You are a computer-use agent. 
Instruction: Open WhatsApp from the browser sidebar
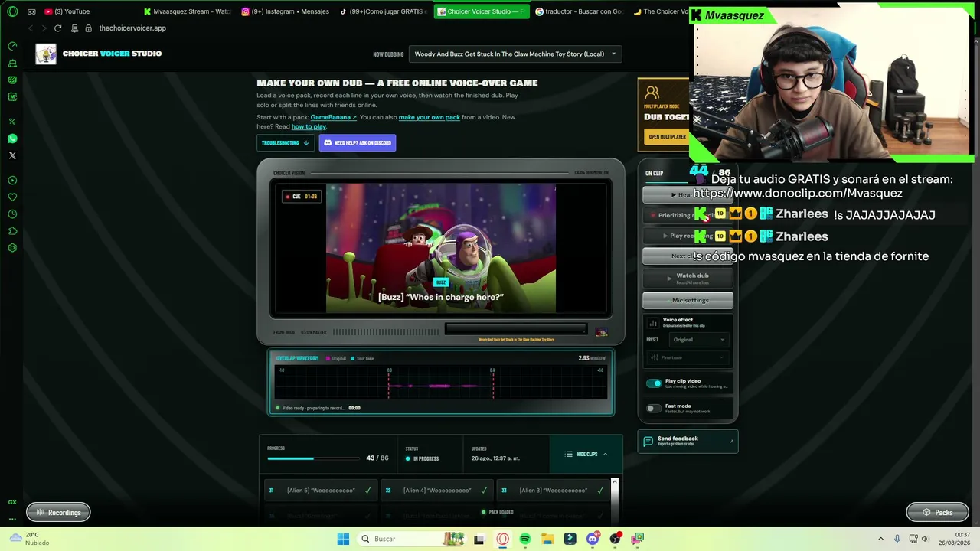tap(12, 139)
